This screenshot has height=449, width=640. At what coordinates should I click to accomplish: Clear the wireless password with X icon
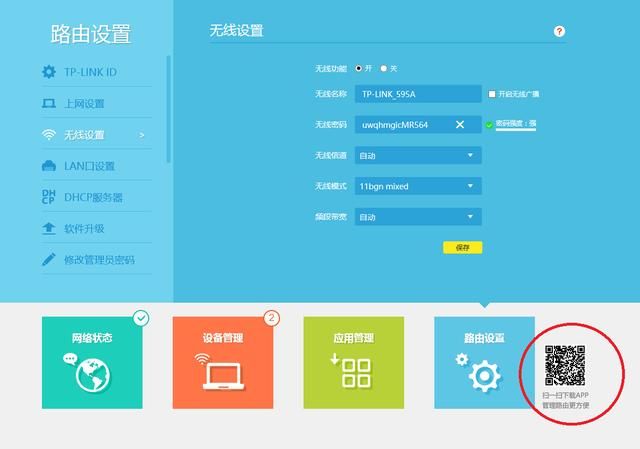click(460, 124)
